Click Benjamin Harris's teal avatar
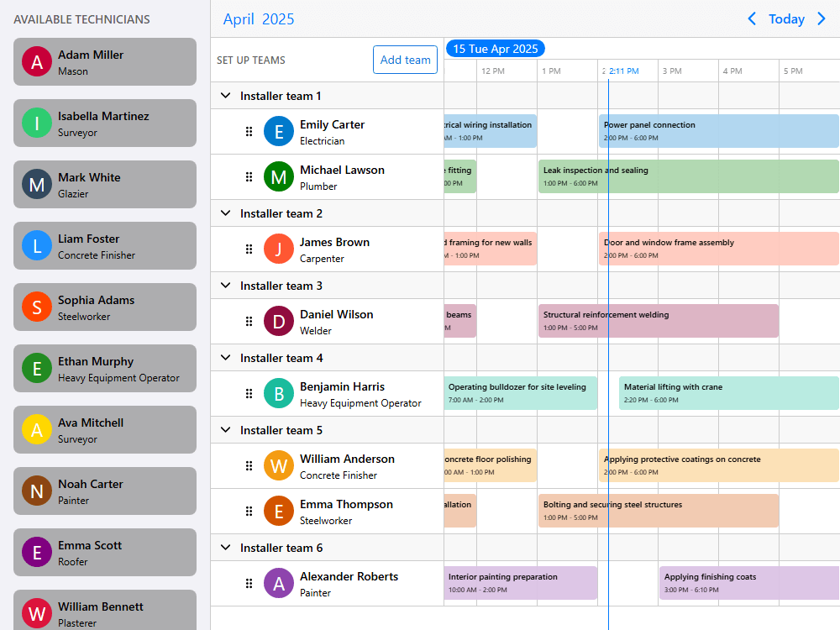Image resolution: width=840 pixels, height=630 pixels. [279, 394]
